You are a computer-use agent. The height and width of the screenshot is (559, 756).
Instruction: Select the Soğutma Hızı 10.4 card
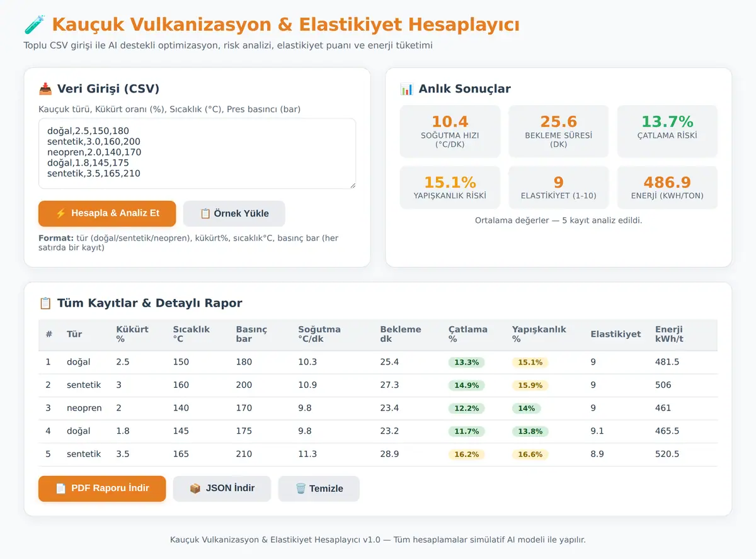[450, 131]
